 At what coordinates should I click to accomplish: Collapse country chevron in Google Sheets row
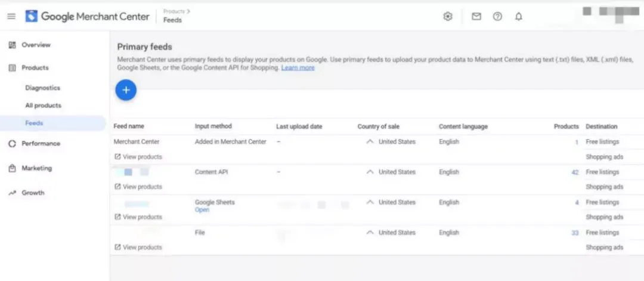pos(370,202)
